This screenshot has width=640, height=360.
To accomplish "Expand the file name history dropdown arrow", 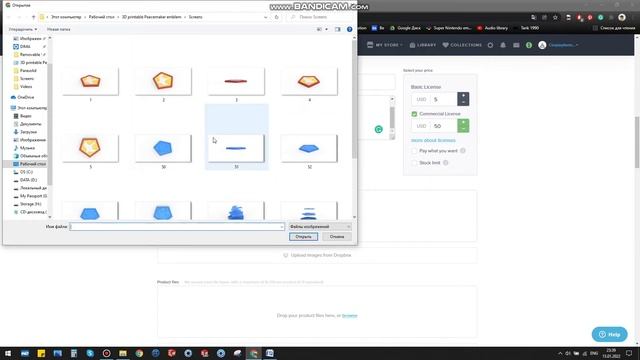I will click(x=282, y=227).
